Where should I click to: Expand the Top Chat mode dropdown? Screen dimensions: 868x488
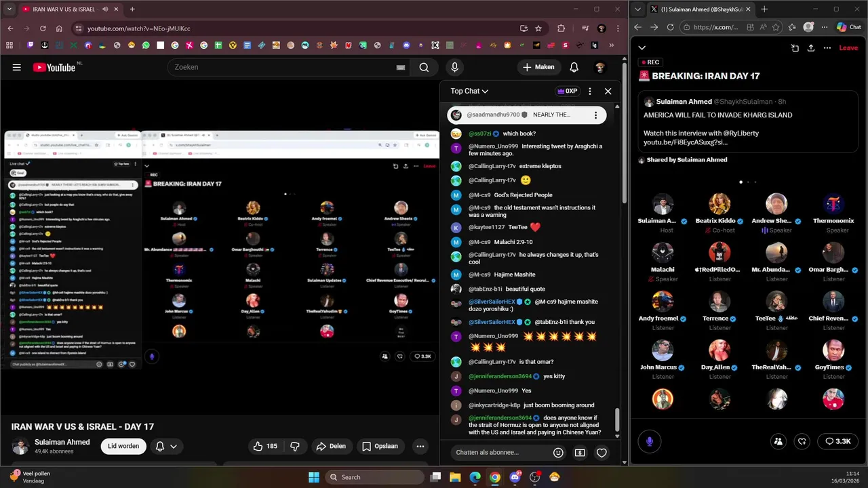coord(469,91)
